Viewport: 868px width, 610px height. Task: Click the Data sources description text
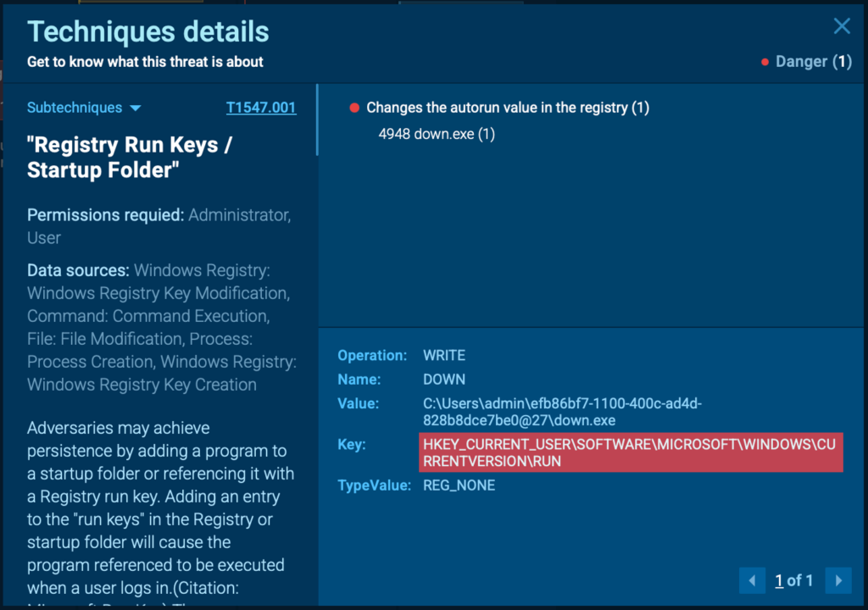[161, 327]
